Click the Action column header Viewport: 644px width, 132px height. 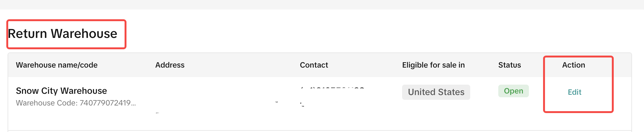tap(573, 65)
